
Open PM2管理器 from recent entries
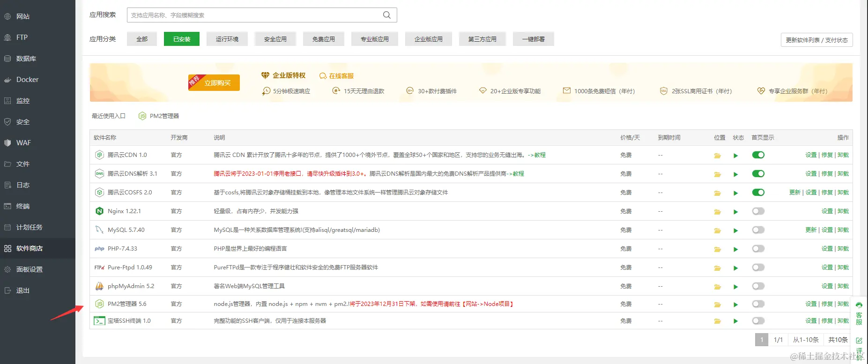coord(159,116)
